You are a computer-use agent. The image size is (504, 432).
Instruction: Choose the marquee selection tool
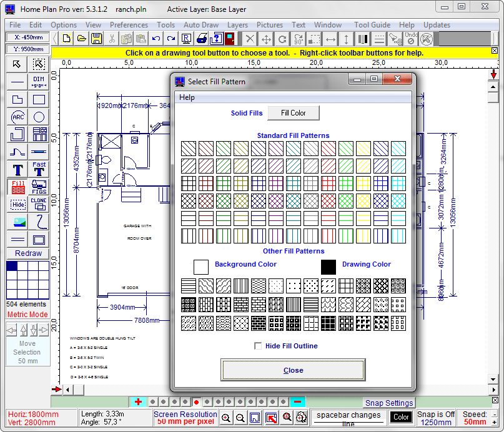pos(39,64)
